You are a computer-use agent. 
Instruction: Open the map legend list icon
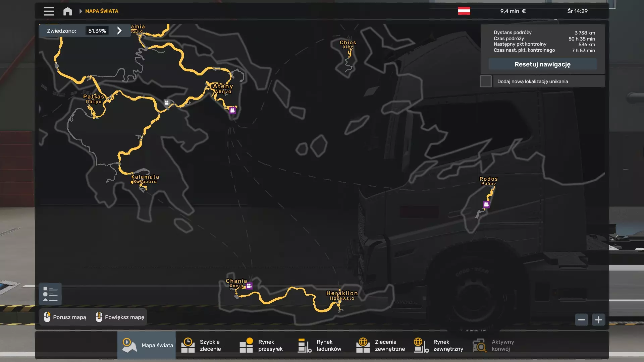tap(50, 294)
